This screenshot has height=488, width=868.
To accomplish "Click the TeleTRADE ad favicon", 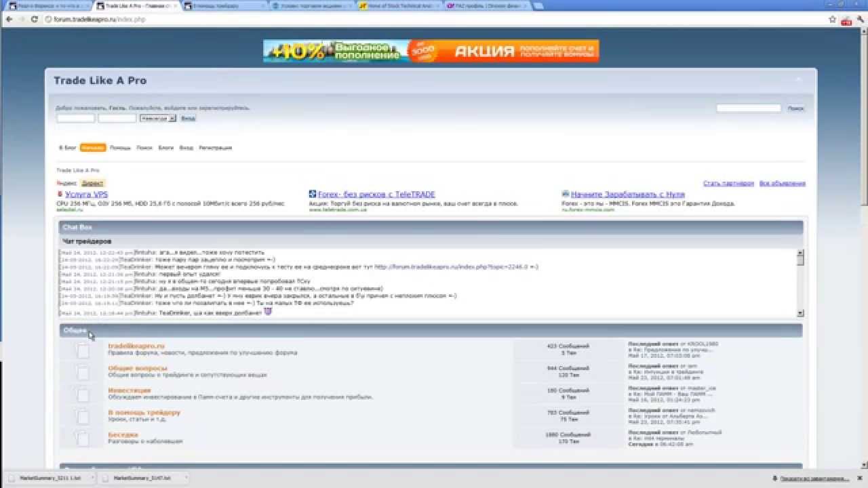I will coord(313,194).
